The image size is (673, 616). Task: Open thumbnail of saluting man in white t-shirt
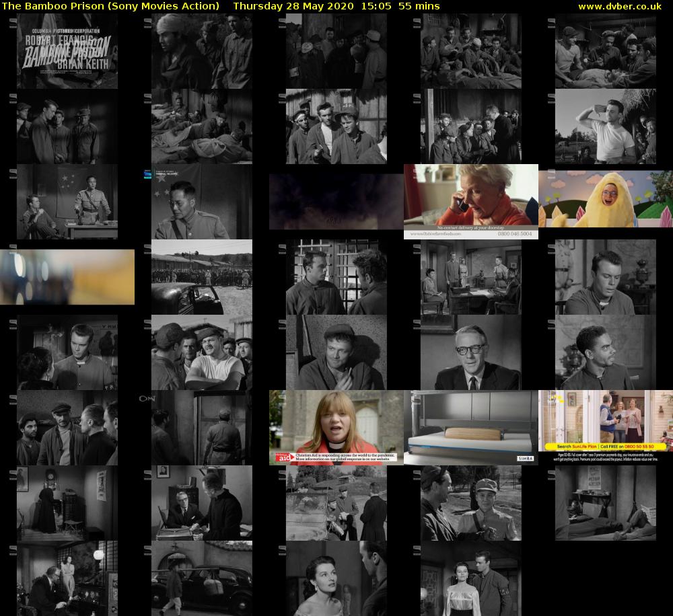click(605, 126)
